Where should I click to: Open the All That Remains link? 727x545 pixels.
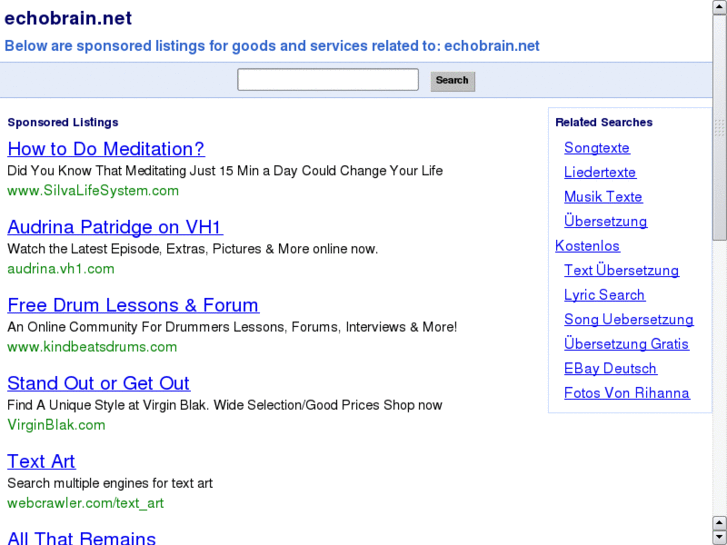[x=82, y=538]
